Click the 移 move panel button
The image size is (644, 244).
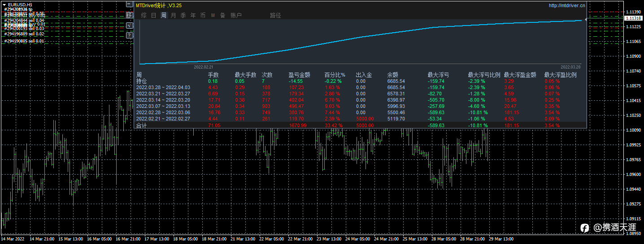coord(130,15)
